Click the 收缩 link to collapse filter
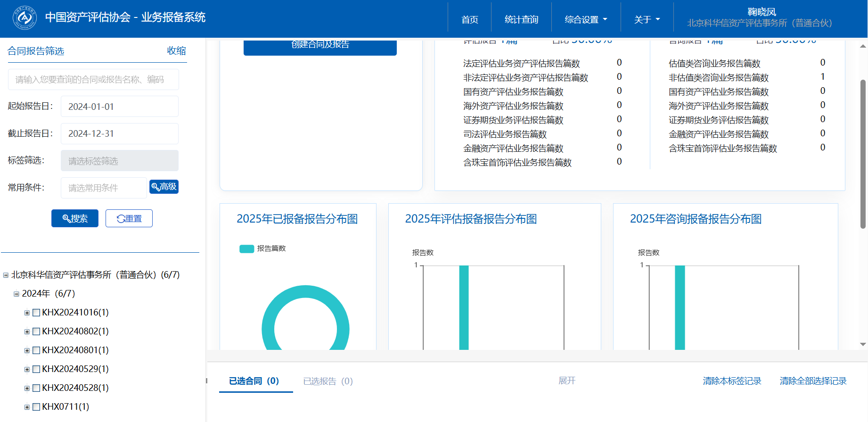The image size is (868, 422). click(x=176, y=51)
